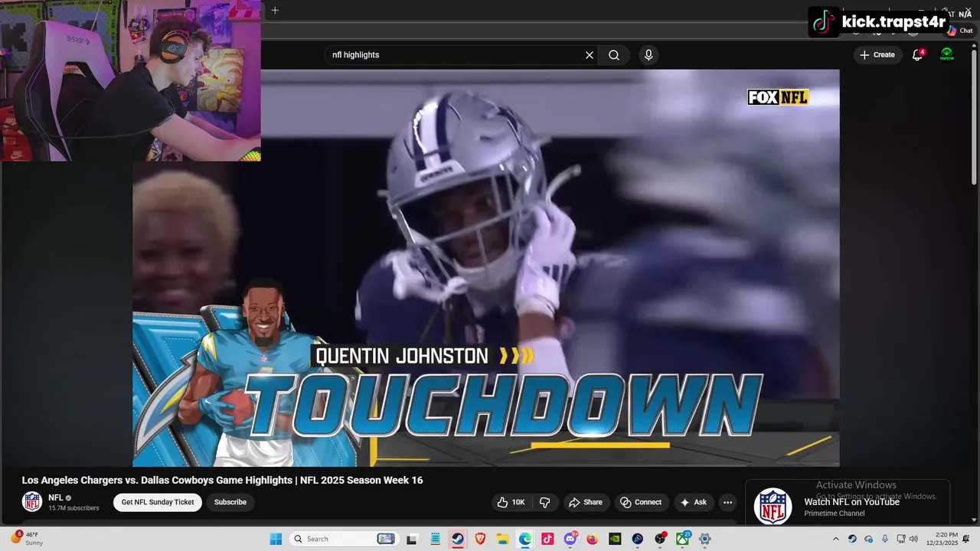Open network status in system tray
The width and height of the screenshot is (980, 551).
[x=901, y=539]
